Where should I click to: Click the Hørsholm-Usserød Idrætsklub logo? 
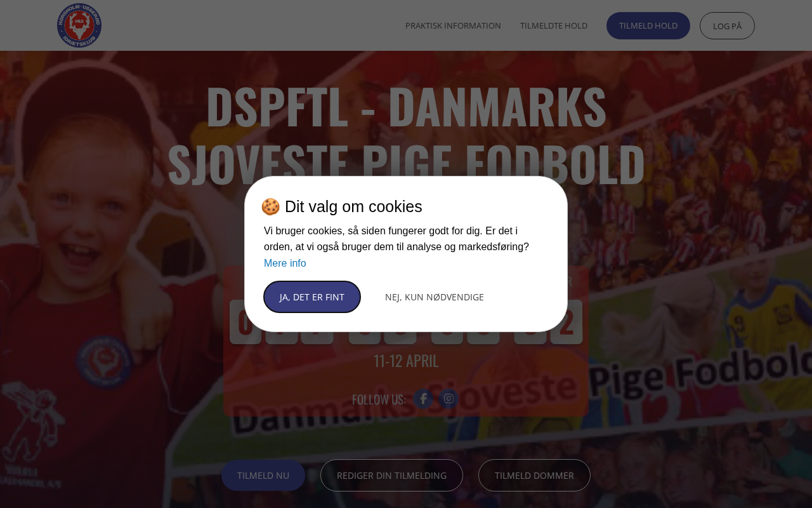(x=79, y=25)
